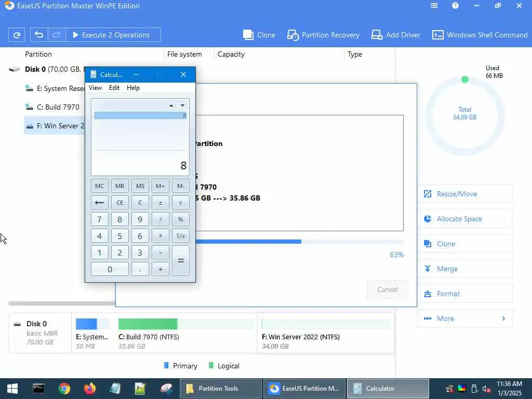The height and width of the screenshot is (399, 532).
Task: Open command prompt from the taskbar
Action: pos(38,389)
